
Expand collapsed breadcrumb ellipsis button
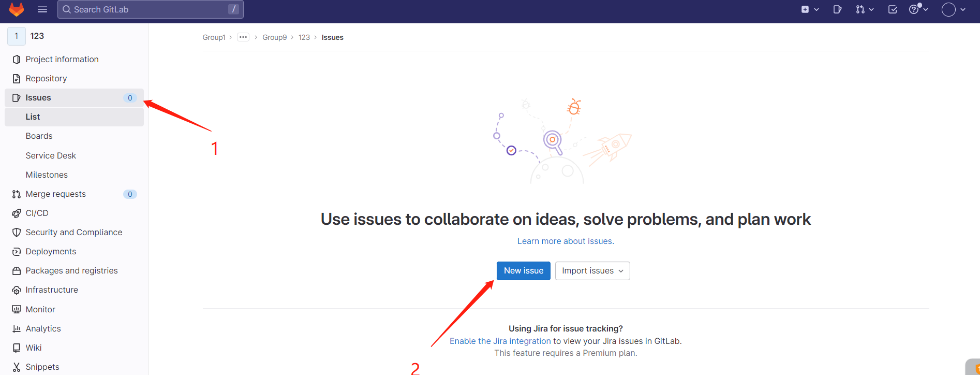[243, 37]
